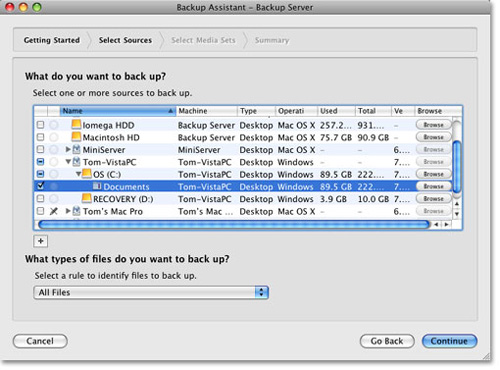The width and height of the screenshot is (500, 370).
Task: Expand the MiniServer tree node
Action: point(68,149)
